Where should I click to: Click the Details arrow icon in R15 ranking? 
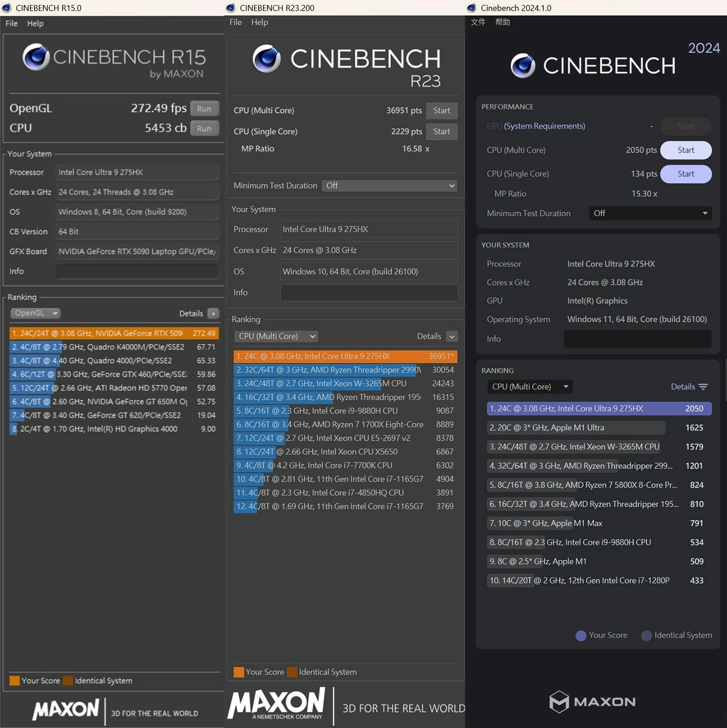pos(213,314)
